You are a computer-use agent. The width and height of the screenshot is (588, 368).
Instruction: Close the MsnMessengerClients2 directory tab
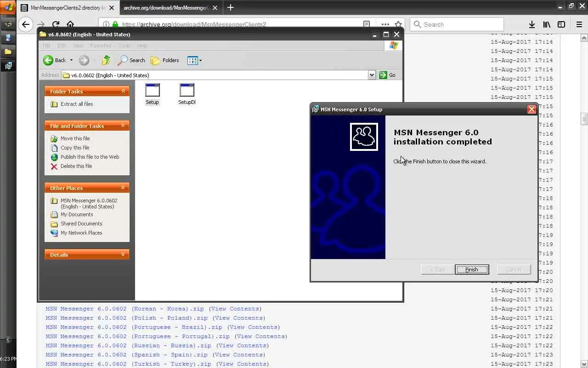(111, 8)
